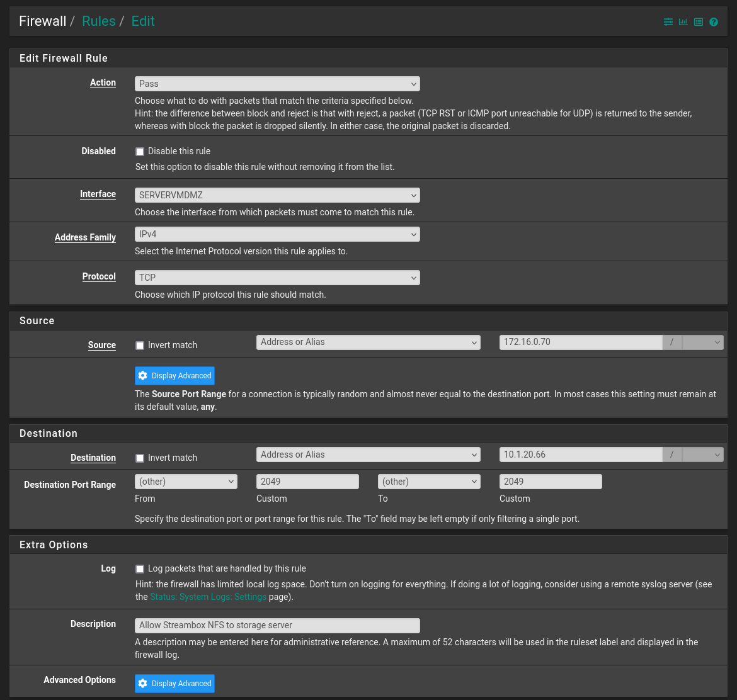Open the Protocol dropdown showing TCP

pyautogui.click(x=277, y=277)
